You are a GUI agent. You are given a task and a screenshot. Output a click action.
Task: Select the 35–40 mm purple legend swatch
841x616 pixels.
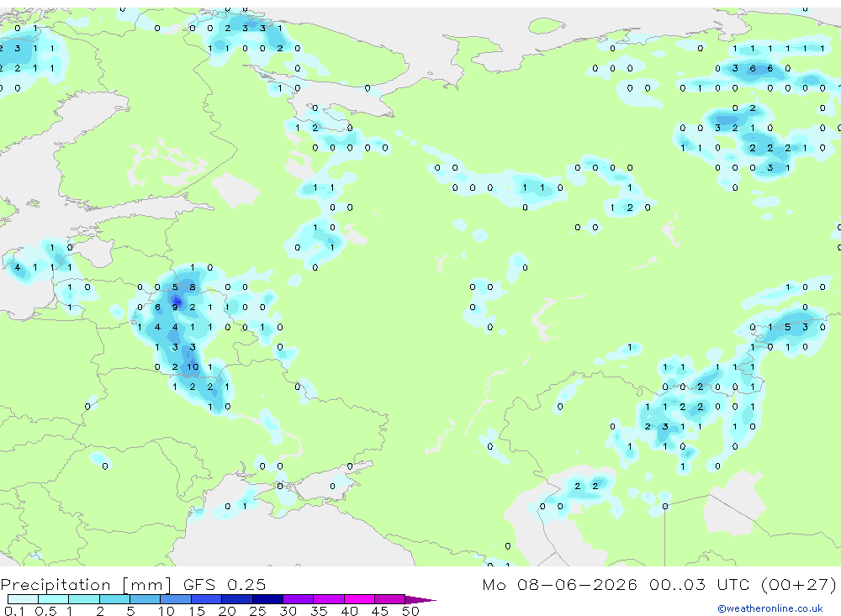click(329, 599)
